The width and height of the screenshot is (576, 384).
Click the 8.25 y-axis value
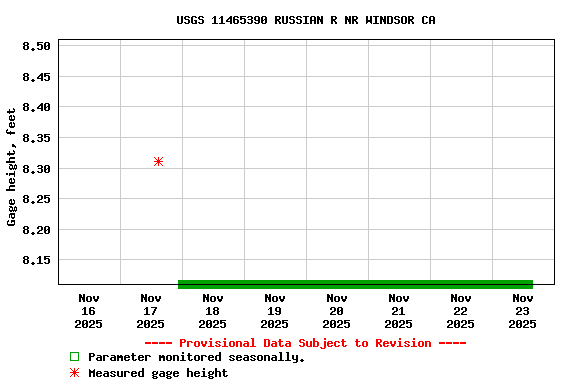(x=36, y=199)
